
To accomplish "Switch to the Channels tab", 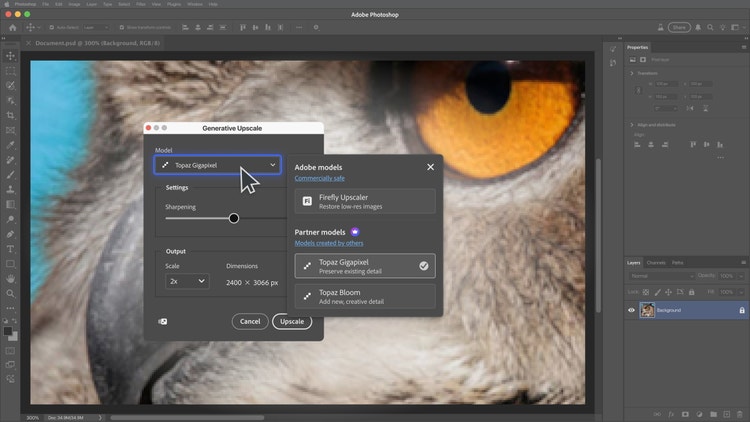I will coord(656,263).
